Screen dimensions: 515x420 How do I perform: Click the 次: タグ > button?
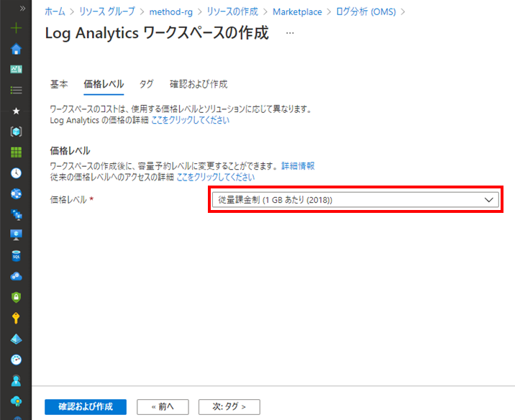[229, 407]
